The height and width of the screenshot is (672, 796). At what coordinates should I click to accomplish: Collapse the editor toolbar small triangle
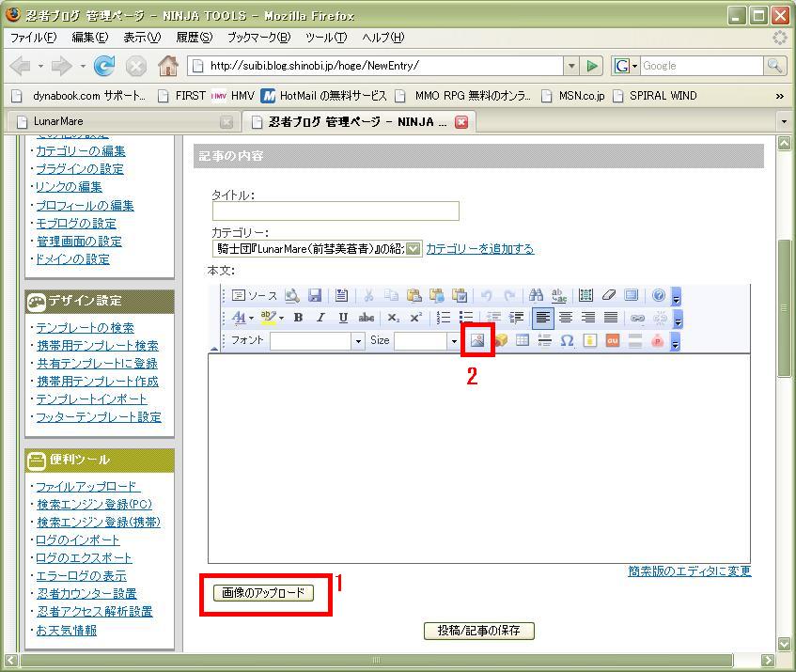pyautogui.click(x=214, y=350)
